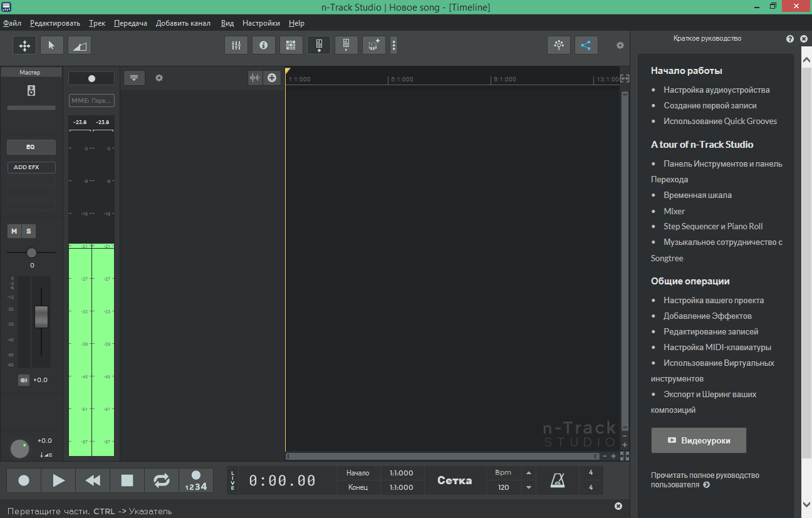Image resolution: width=812 pixels, height=518 pixels.
Task: Increase BPM with the up arrow
Action: point(528,473)
